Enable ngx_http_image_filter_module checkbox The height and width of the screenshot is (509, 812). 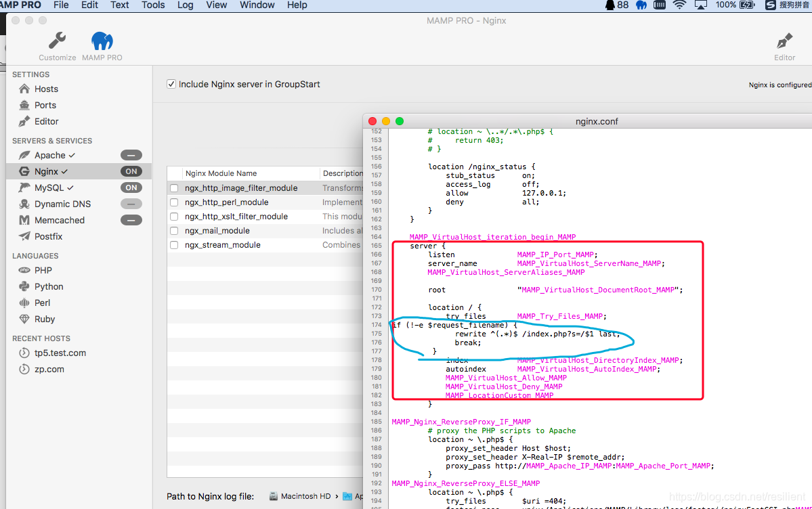pos(175,188)
